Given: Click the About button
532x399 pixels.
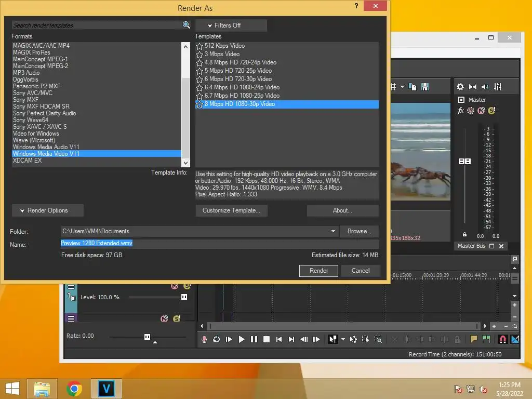Looking at the screenshot, I should pos(343,210).
